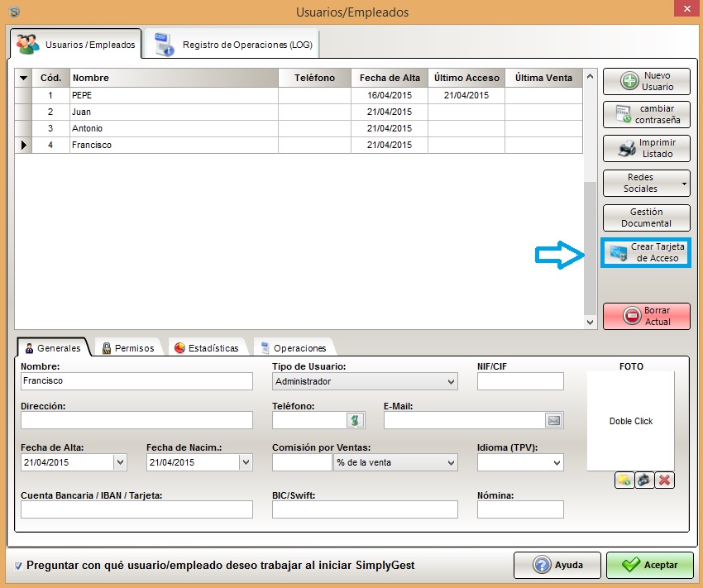The image size is (703, 588).
Task: Click the camera icon under the FOTO box
Action: (644, 480)
